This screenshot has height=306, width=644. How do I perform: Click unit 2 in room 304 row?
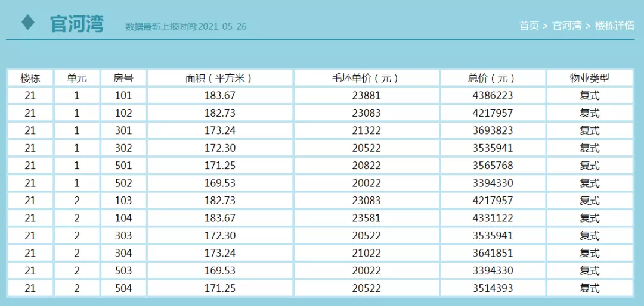77,254
